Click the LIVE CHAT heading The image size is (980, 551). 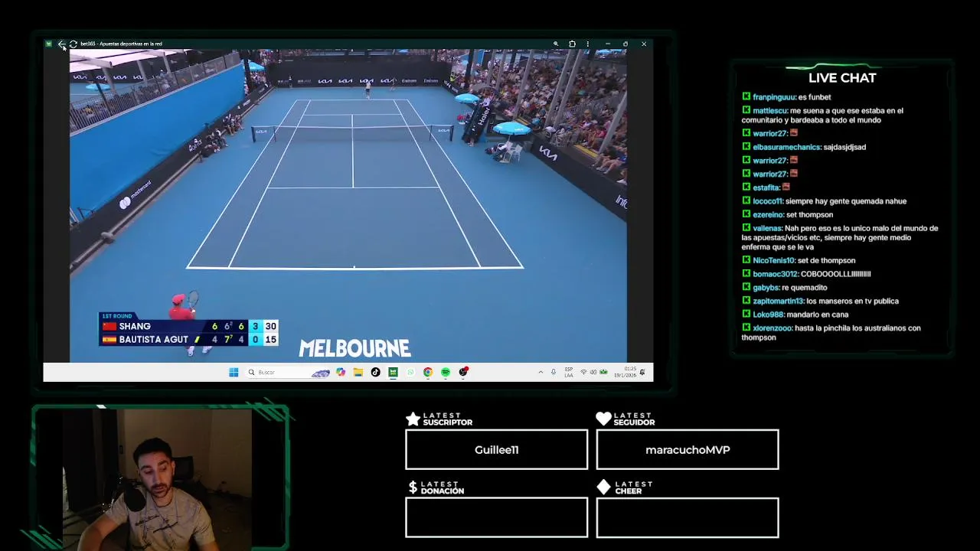(842, 78)
